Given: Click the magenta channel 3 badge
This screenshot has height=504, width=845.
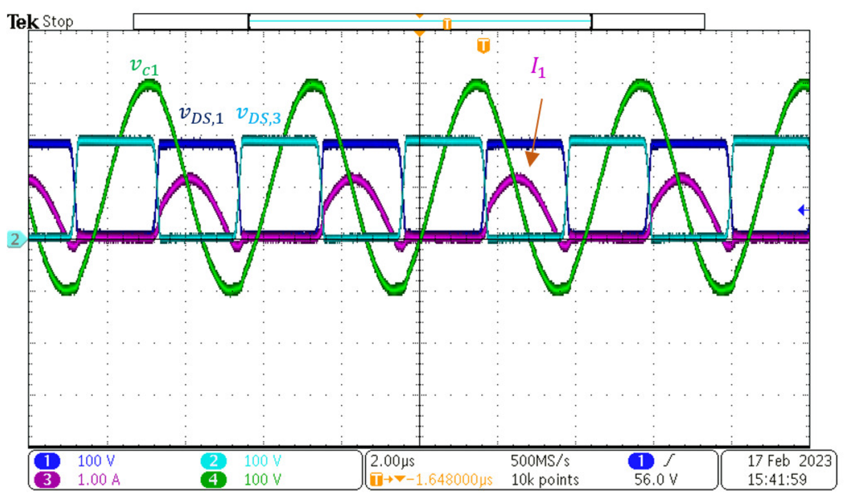Looking at the screenshot, I should click(47, 480).
